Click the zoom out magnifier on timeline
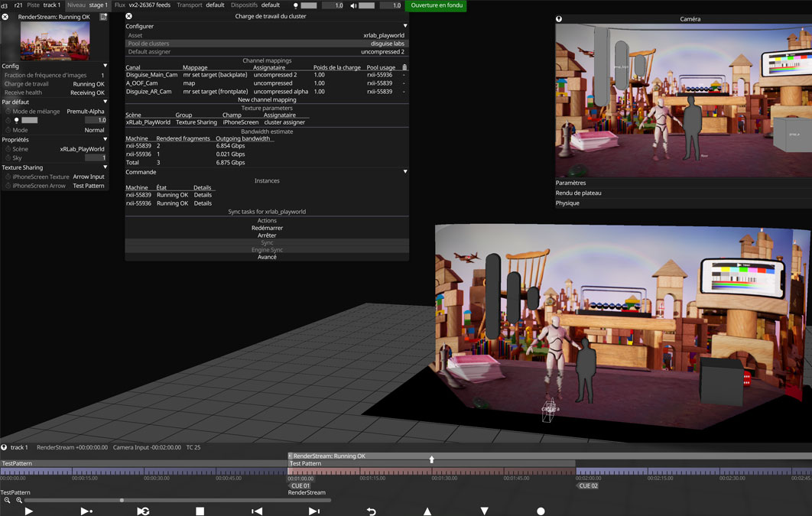The image size is (812, 516). 8,501
